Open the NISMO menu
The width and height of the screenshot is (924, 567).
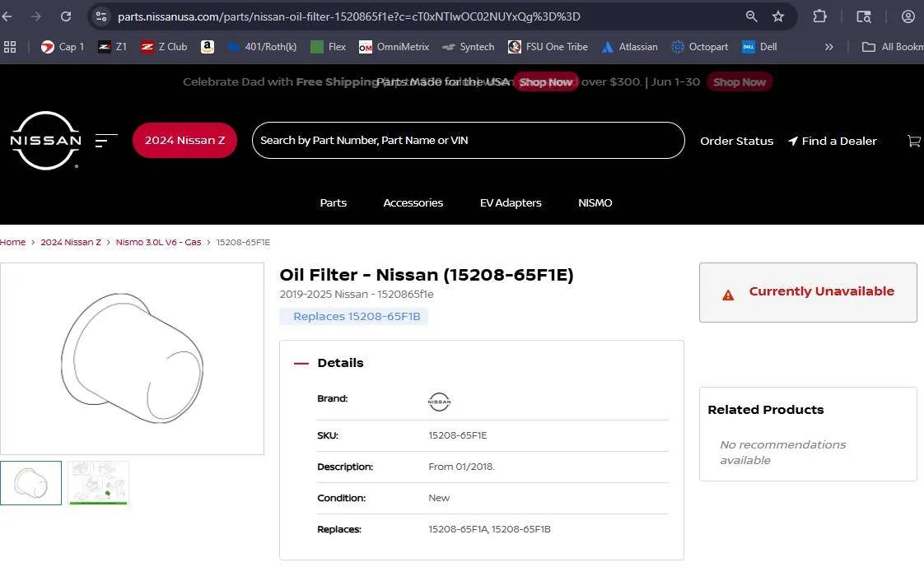pyautogui.click(x=595, y=202)
